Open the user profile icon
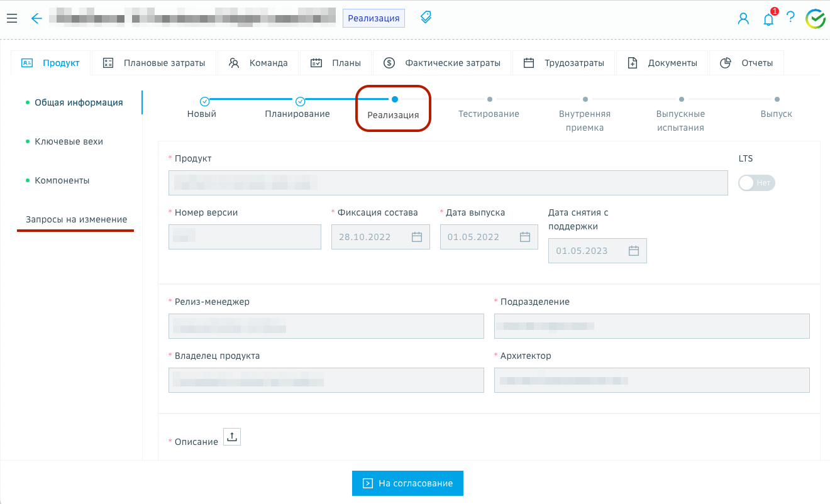This screenshot has width=830, height=504. [743, 19]
